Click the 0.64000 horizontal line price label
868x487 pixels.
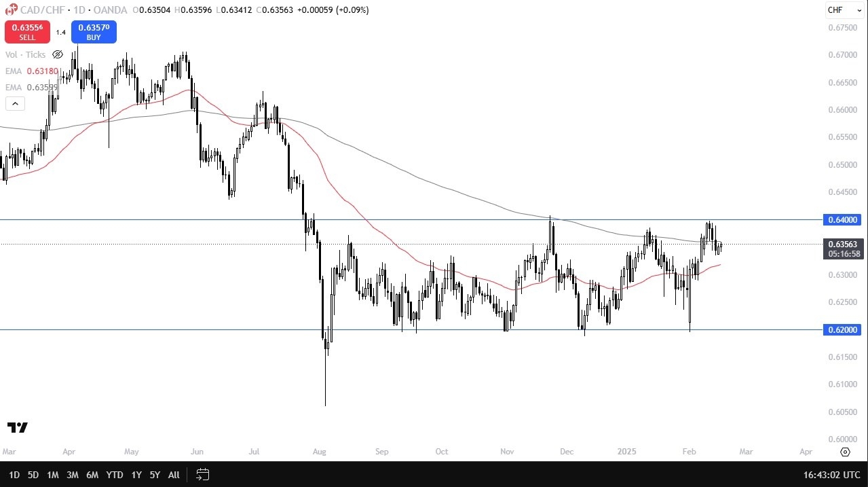click(842, 219)
